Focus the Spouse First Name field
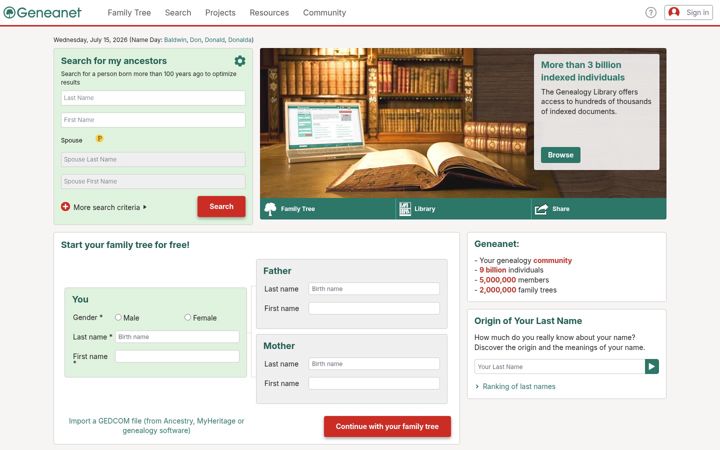This screenshot has width=720, height=450. (153, 181)
